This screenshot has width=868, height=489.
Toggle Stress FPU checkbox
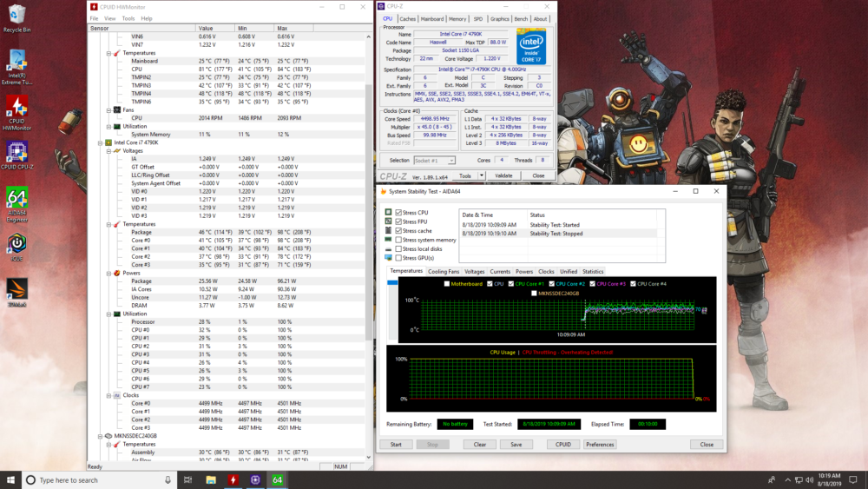point(398,221)
